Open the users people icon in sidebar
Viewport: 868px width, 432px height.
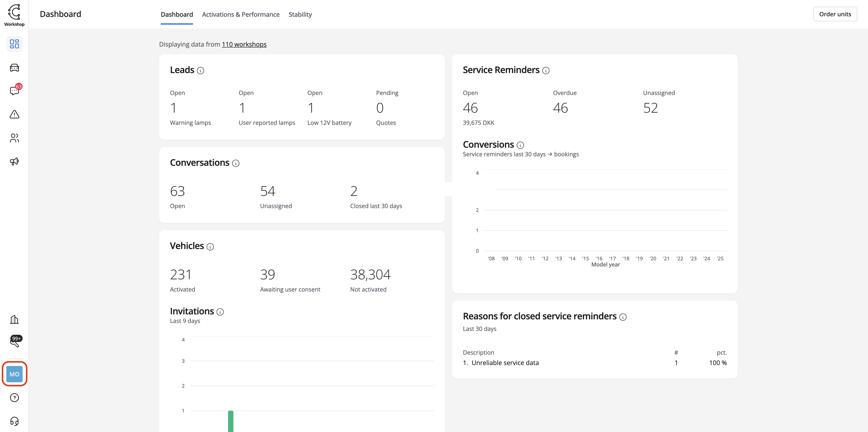[x=14, y=138]
